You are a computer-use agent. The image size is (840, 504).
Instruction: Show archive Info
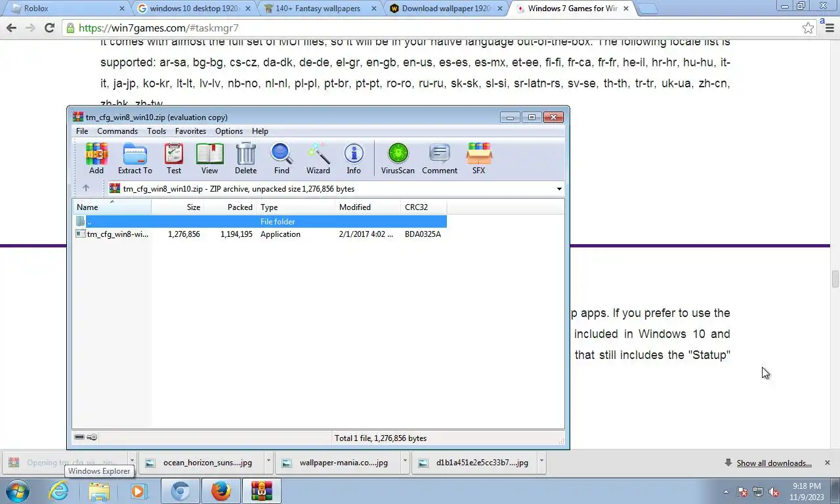tap(354, 159)
